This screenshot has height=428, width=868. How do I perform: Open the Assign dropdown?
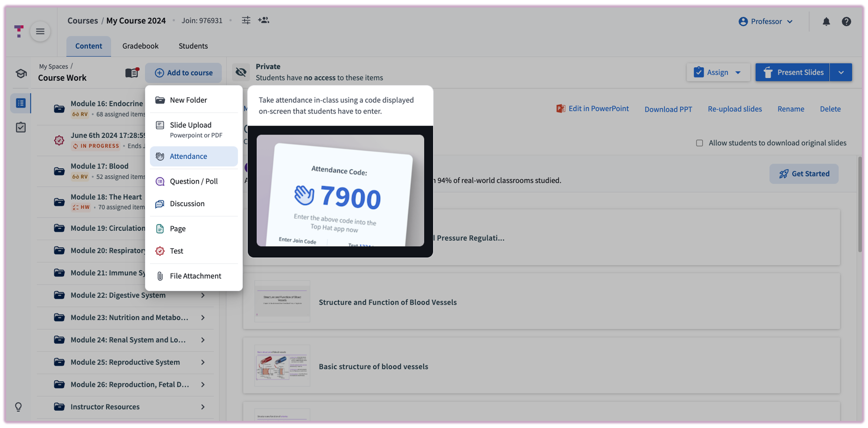(718, 72)
